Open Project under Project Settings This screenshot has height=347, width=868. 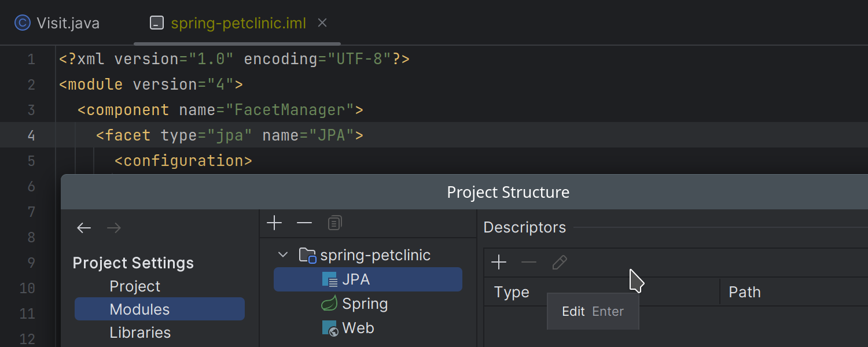pos(135,286)
